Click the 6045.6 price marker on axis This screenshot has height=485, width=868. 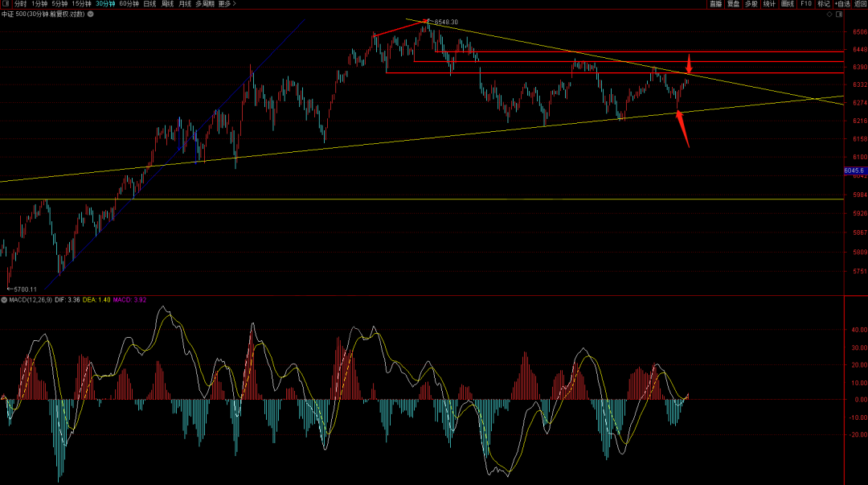[x=854, y=171]
